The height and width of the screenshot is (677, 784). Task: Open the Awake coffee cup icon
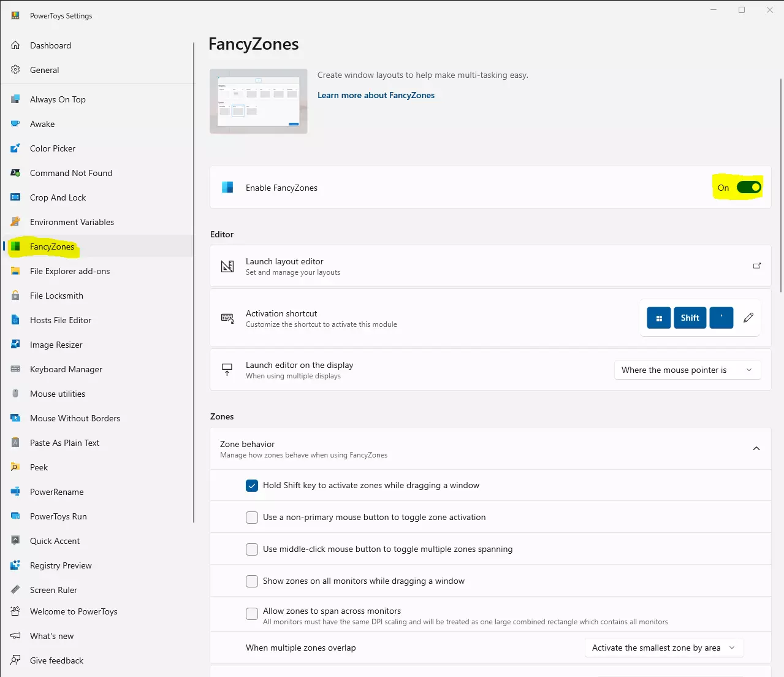(15, 124)
